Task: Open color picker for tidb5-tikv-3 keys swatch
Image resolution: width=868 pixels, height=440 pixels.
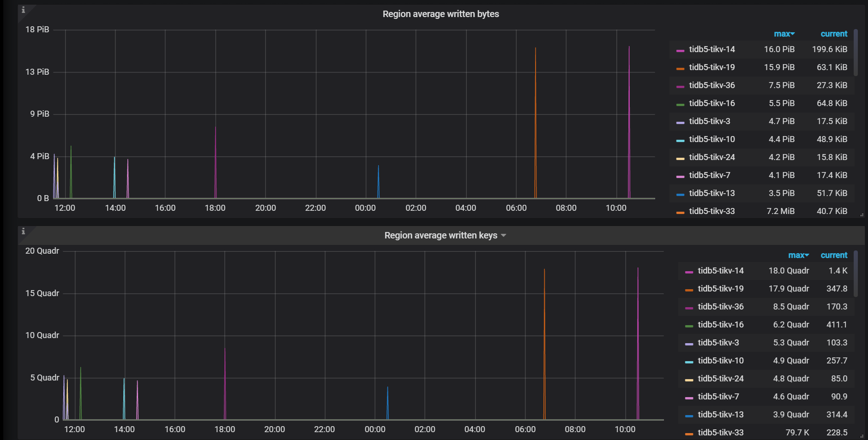Action: 689,344
